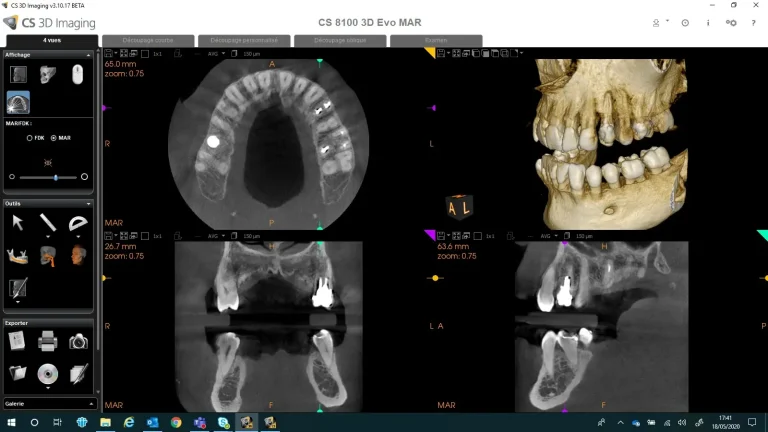Click the CD burn disc icon
768x432 pixels.
[48, 374]
